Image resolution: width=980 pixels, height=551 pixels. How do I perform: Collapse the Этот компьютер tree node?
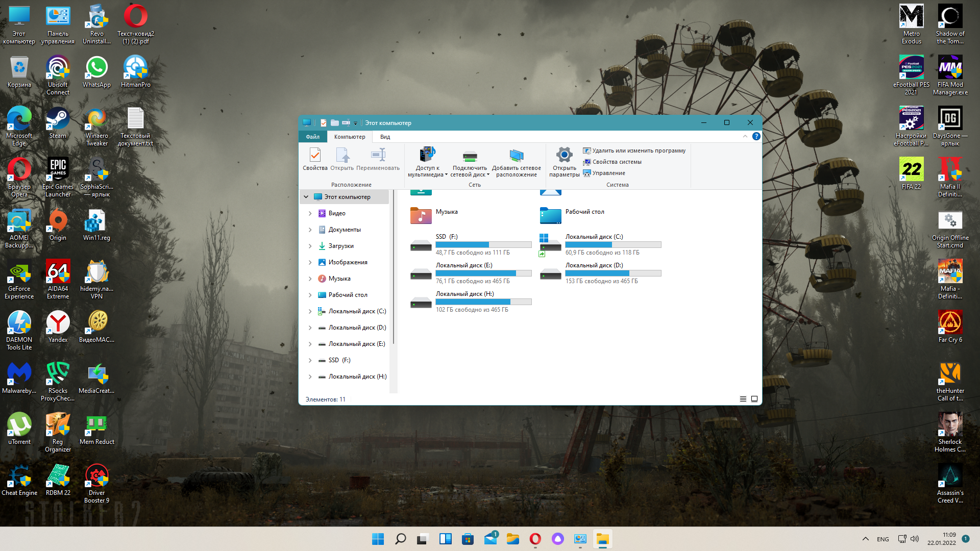click(x=306, y=197)
